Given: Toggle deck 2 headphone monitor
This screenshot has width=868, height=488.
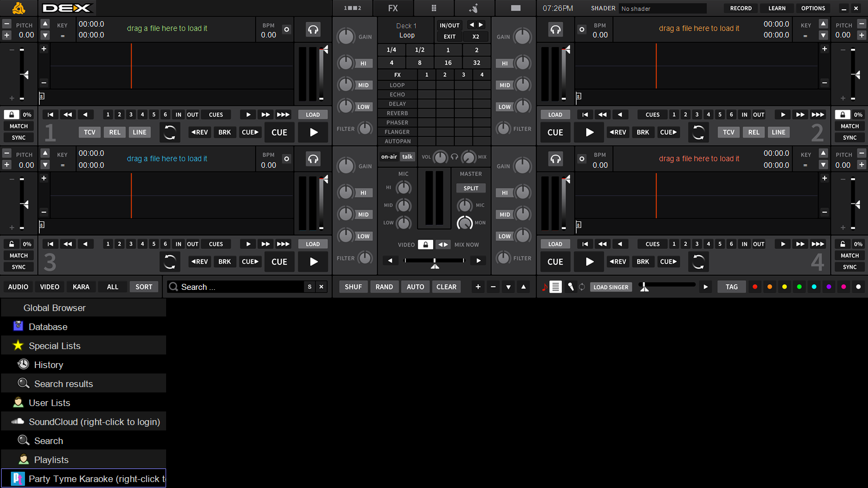Looking at the screenshot, I should point(555,29).
